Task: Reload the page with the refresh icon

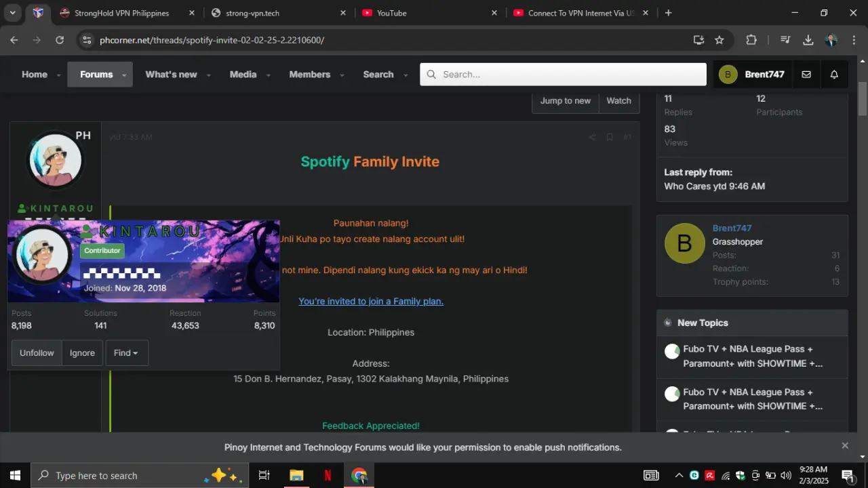Action: [x=60, y=40]
